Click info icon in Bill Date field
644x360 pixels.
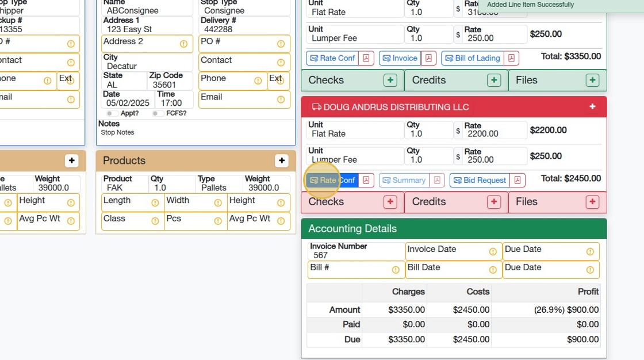(x=493, y=270)
